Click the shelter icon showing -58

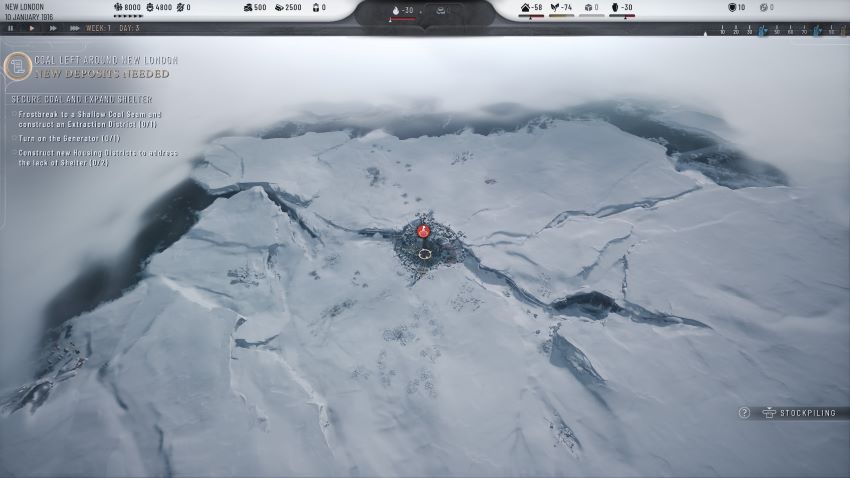(x=525, y=8)
